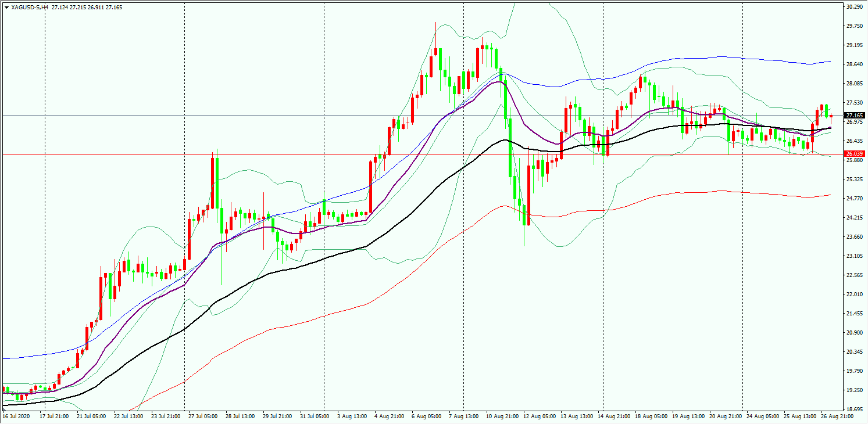The image size is (868, 424).
Task: Click the 18.695 price axis label
Action: pyautogui.click(x=854, y=409)
